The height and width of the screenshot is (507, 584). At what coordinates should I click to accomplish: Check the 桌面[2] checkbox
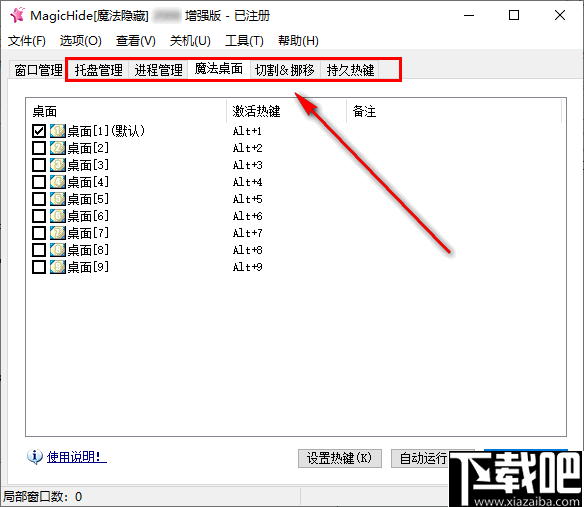39,148
